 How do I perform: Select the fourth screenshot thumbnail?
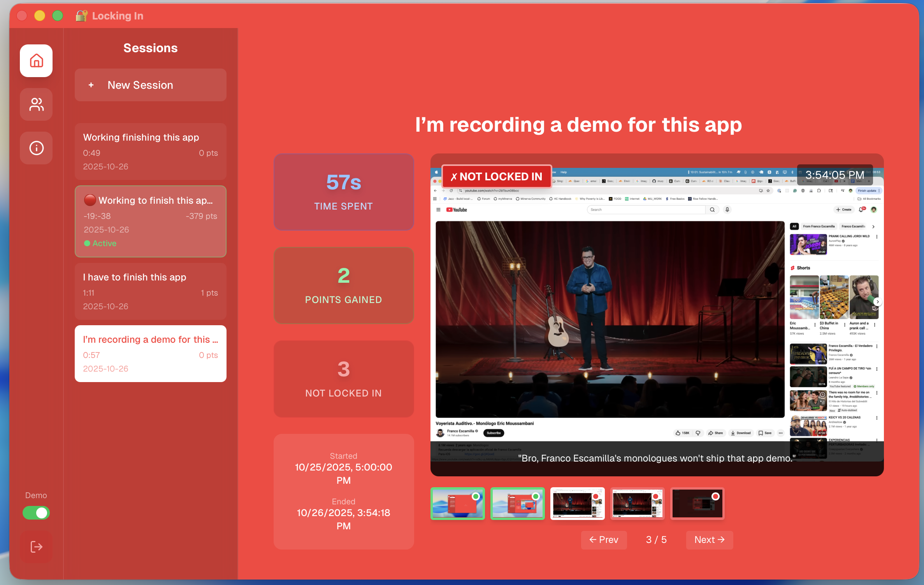(637, 504)
